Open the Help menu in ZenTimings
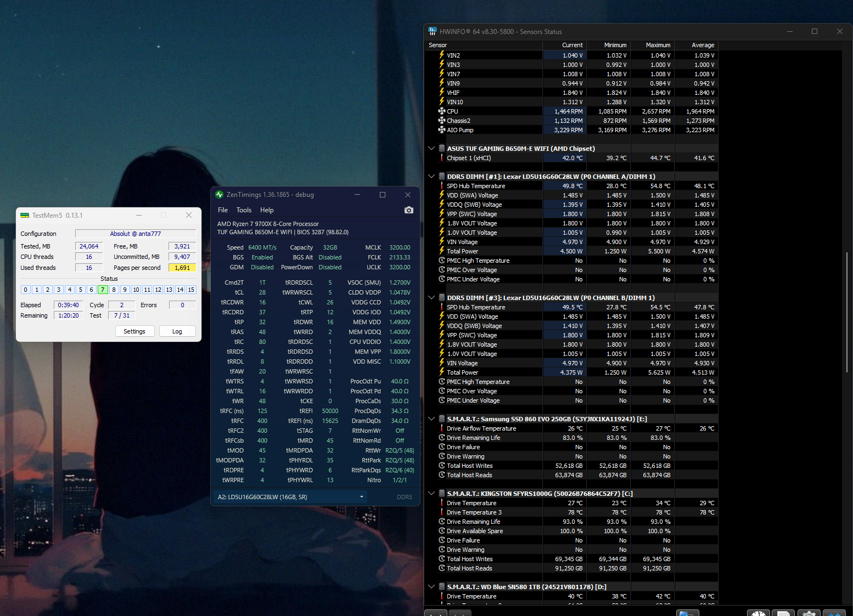 coord(267,210)
